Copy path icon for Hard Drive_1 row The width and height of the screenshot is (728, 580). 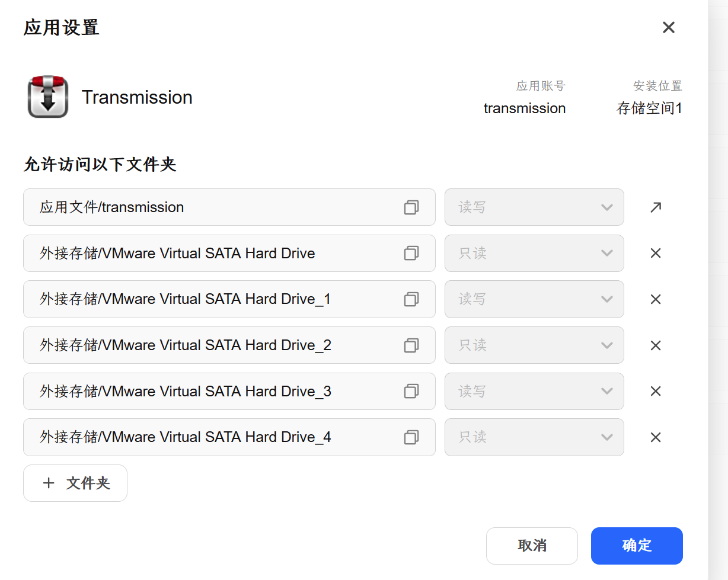click(411, 299)
